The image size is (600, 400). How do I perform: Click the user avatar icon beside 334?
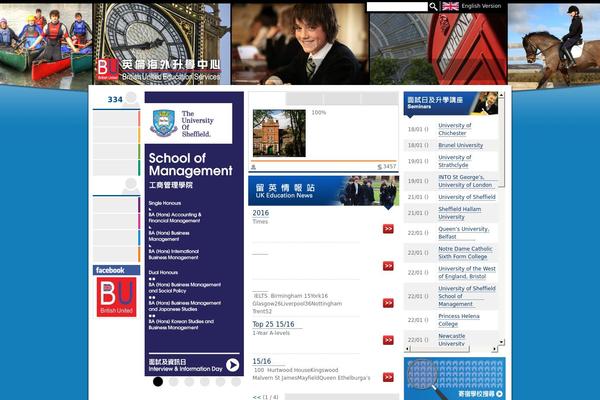pyautogui.click(x=131, y=98)
